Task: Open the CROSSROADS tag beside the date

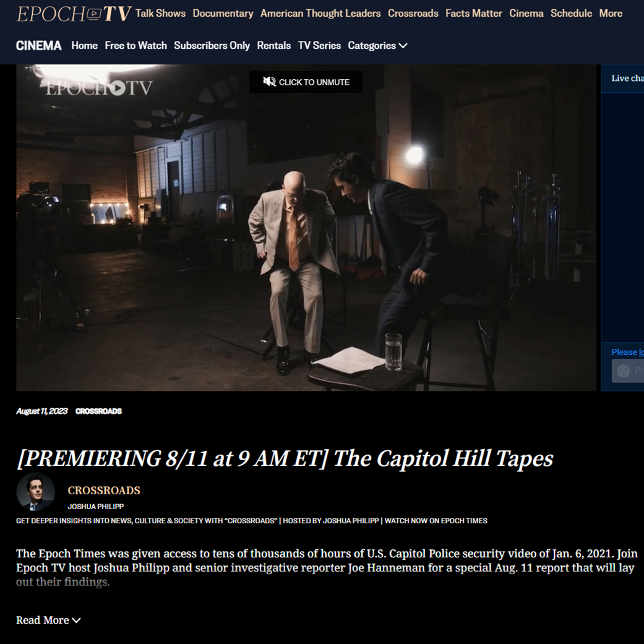Action: coord(98,411)
